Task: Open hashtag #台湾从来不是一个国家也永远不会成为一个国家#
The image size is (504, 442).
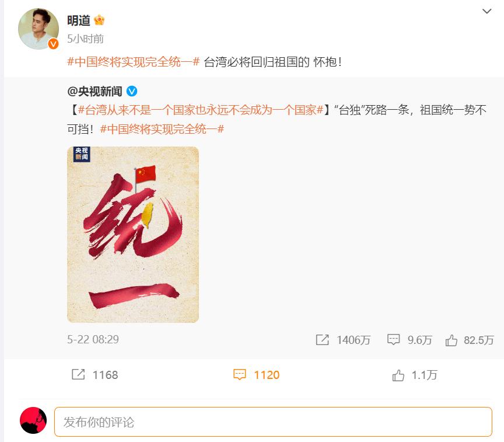Action: point(201,110)
